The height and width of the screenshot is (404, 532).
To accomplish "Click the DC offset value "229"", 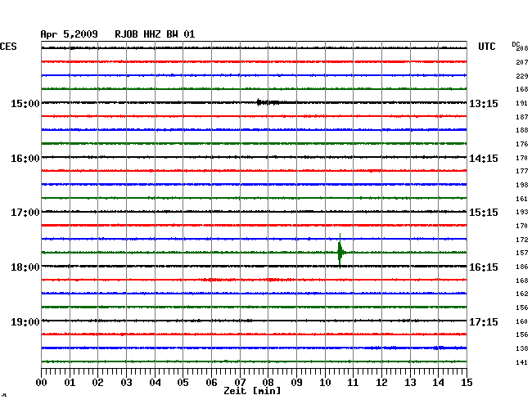I will [x=522, y=76].
